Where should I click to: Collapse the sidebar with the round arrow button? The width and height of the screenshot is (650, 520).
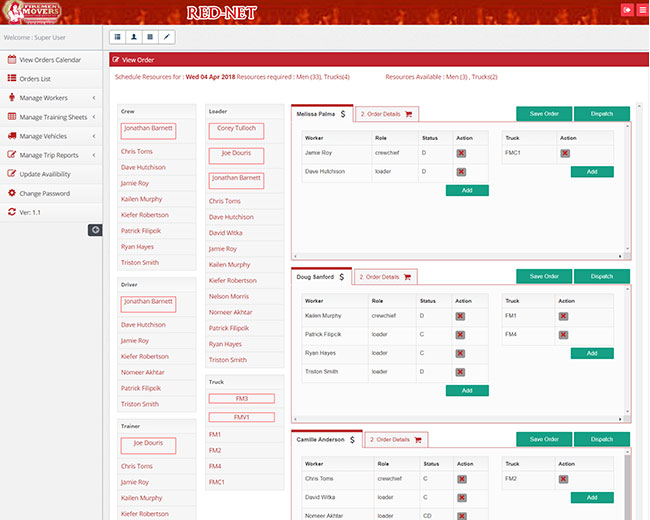click(x=95, y=230)
